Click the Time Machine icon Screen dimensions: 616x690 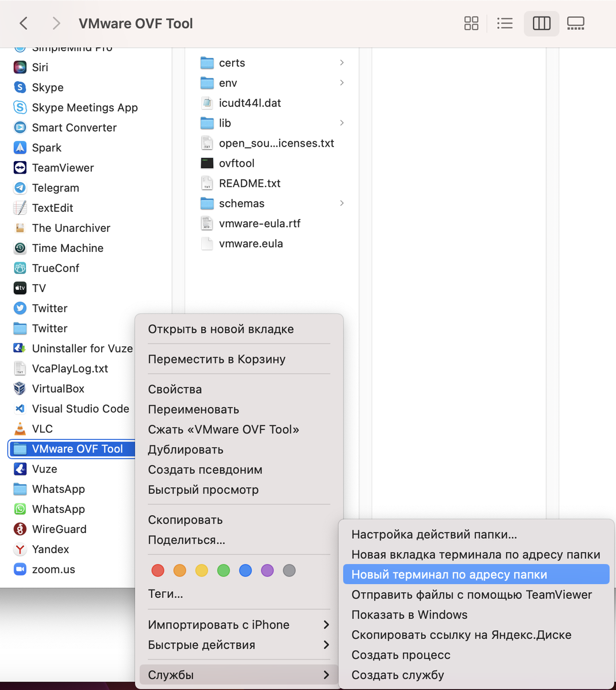[x=20, y=248]
